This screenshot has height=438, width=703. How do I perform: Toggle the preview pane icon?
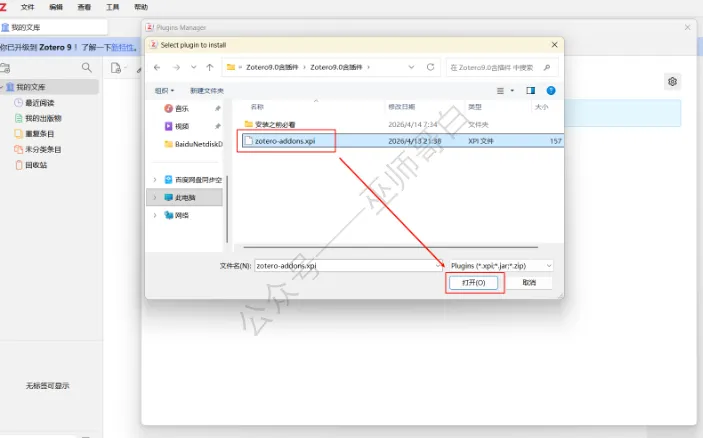coord(530,91)
